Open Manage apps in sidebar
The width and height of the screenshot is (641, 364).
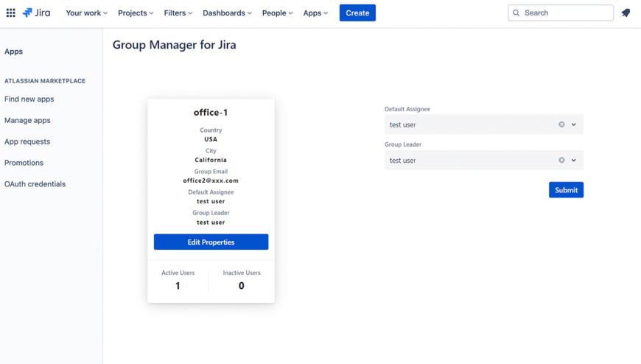[27, 120]
